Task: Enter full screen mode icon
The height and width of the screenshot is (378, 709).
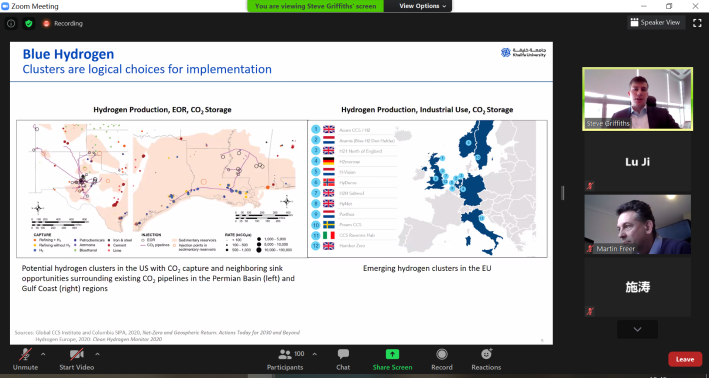Action: click(x=697, y=23)
